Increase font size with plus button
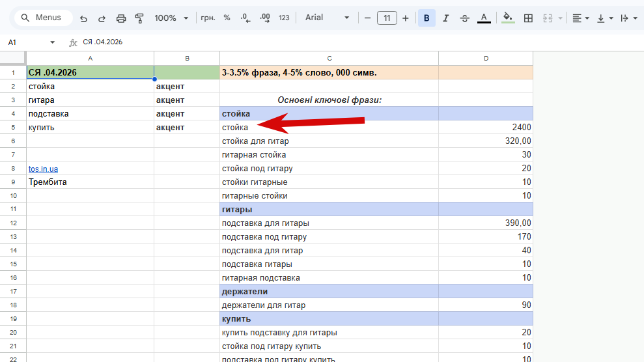The height and width of the screenshot is (362, 644). (406, 18)
